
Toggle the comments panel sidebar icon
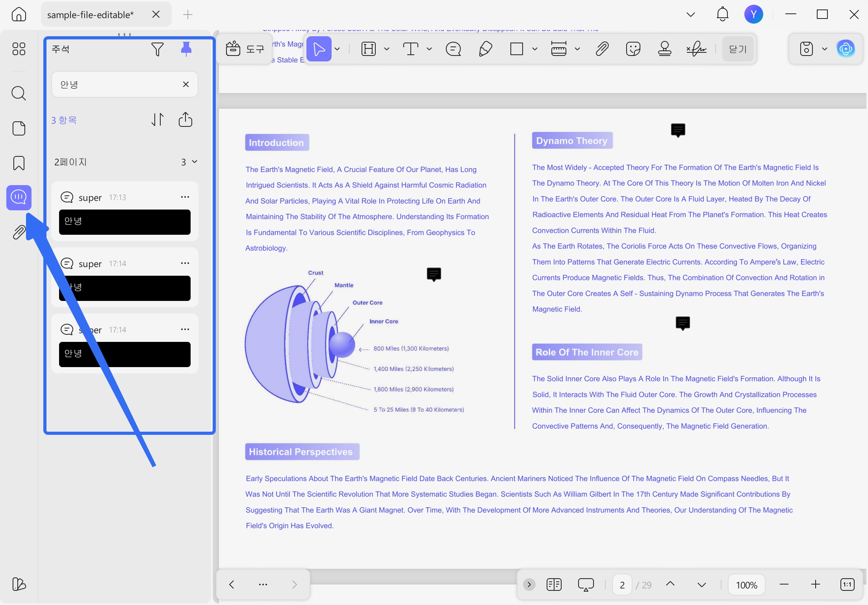[x=19, y=197]
